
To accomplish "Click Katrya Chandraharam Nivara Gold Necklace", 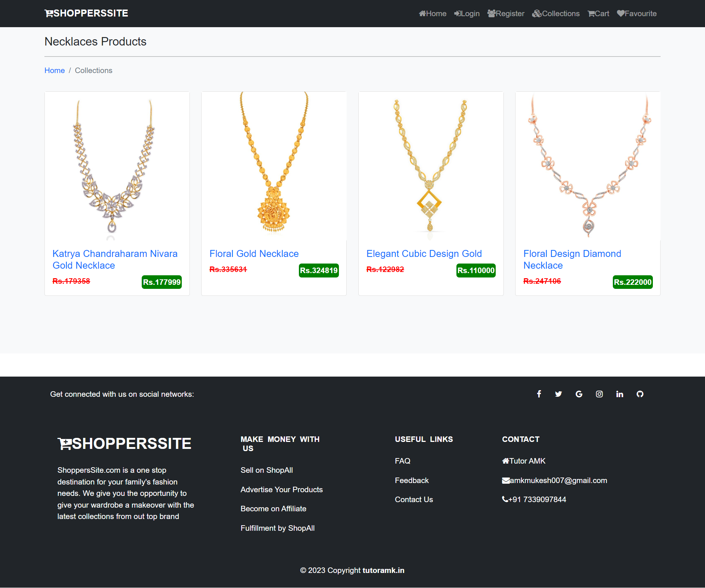I will (115, 259).
